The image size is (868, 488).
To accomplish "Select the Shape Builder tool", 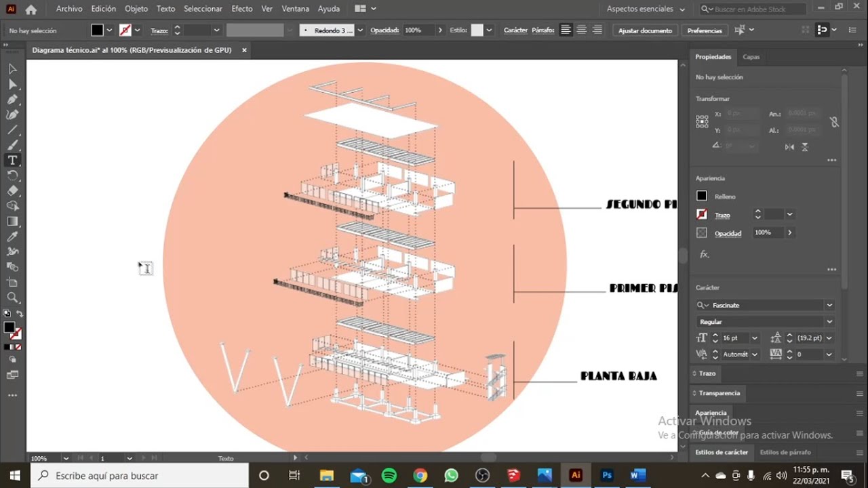I will coord(12,206).
